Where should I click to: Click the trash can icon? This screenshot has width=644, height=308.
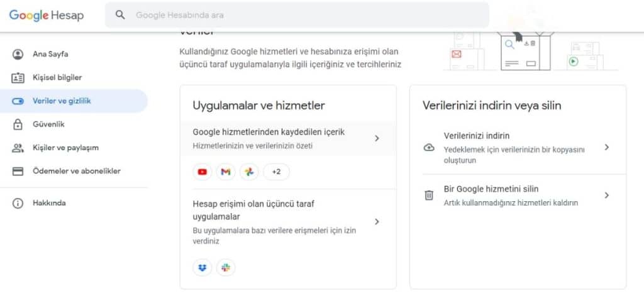(x=429, y=195)
